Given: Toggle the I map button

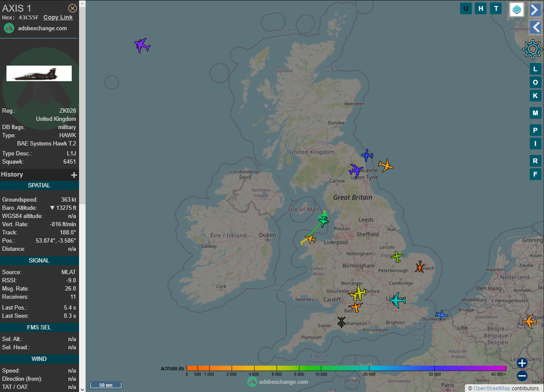Looking at the screenshot, I should pyautogui.click(x=535, y=144).
